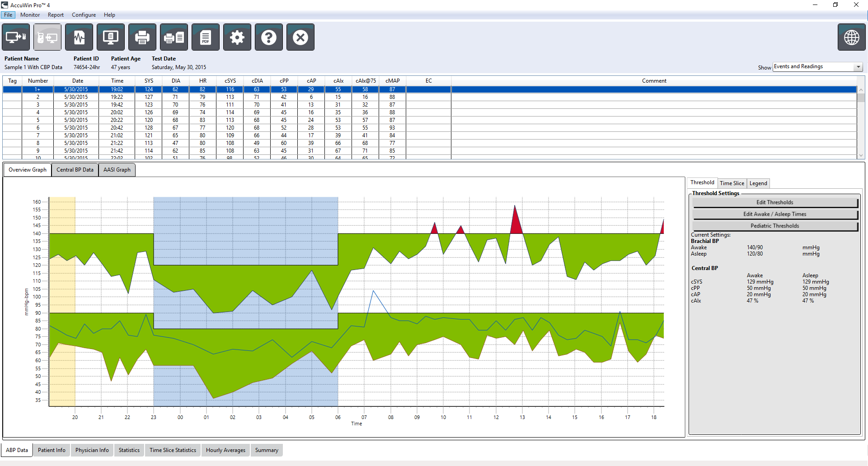868x466 pixels.
Task: Click the SYS column header
Action: coord(149,81)
